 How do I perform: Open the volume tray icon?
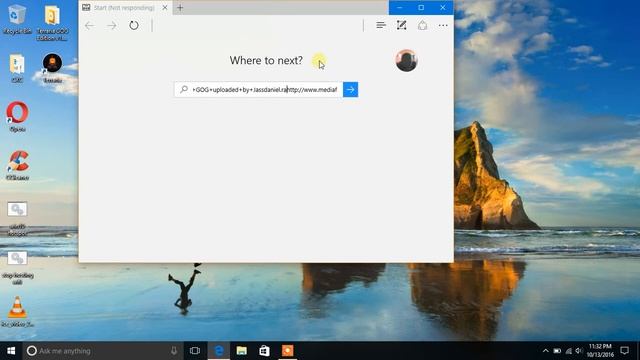click(579, 351)
